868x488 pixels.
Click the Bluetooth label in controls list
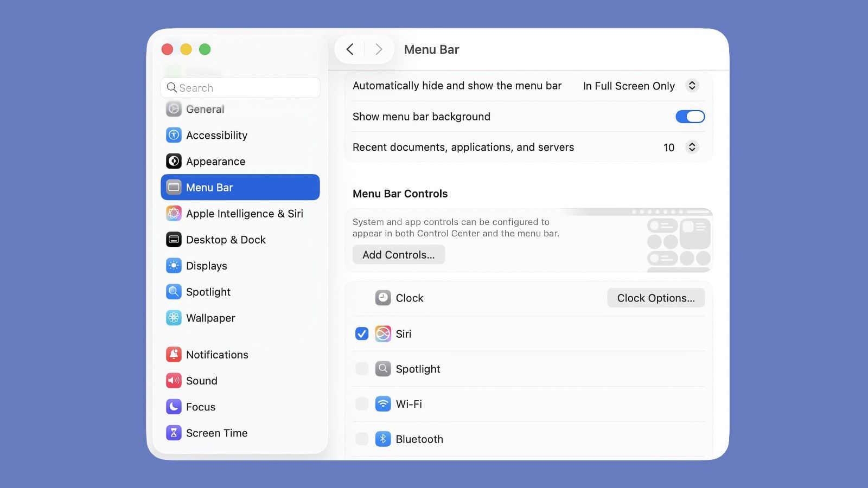(419, 439)
